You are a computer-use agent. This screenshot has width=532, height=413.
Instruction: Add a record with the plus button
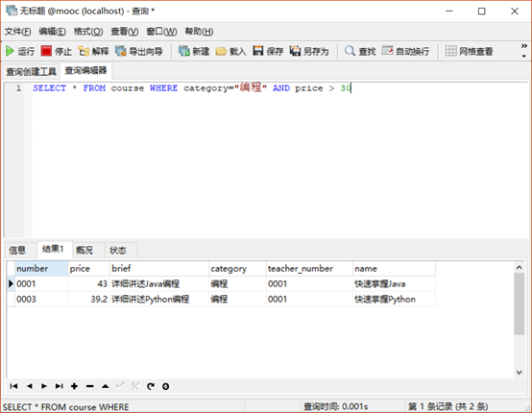tap(74, 386)
